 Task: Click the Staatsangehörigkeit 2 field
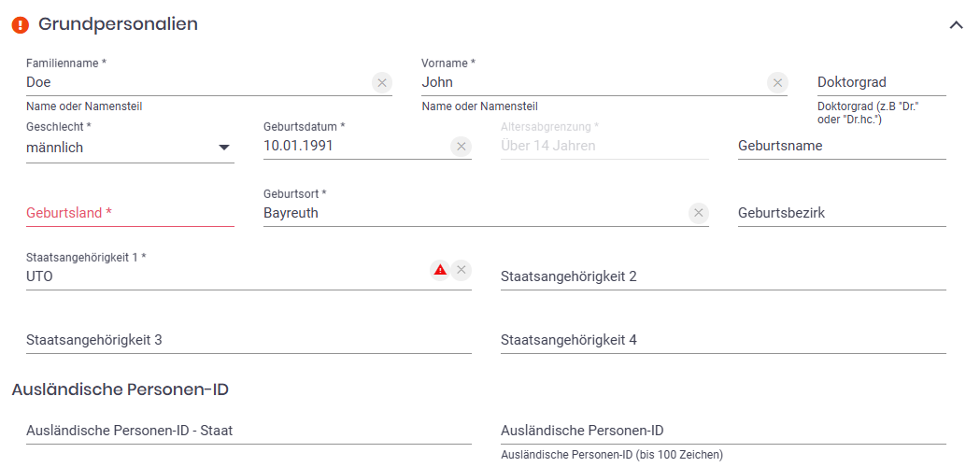722,277
